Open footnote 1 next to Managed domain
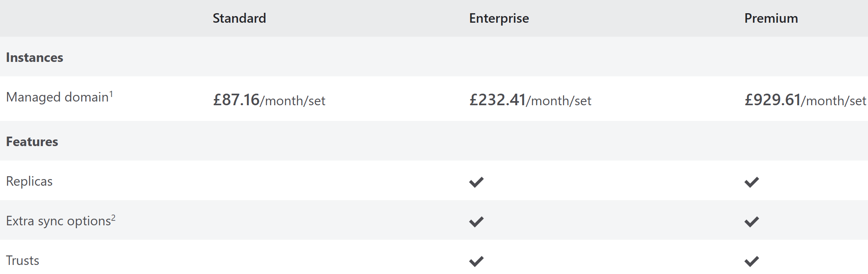868x274 pixels. [x=111, y=94]
